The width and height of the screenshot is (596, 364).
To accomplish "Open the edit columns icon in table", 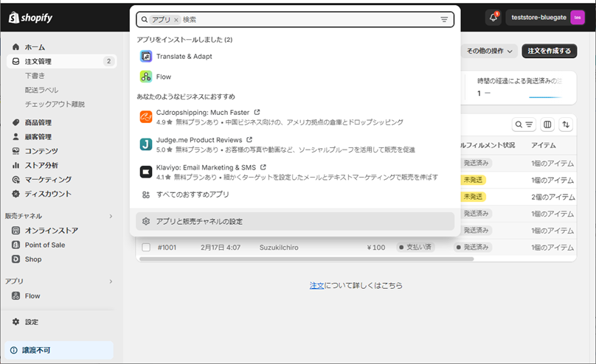I will (547, 125).
